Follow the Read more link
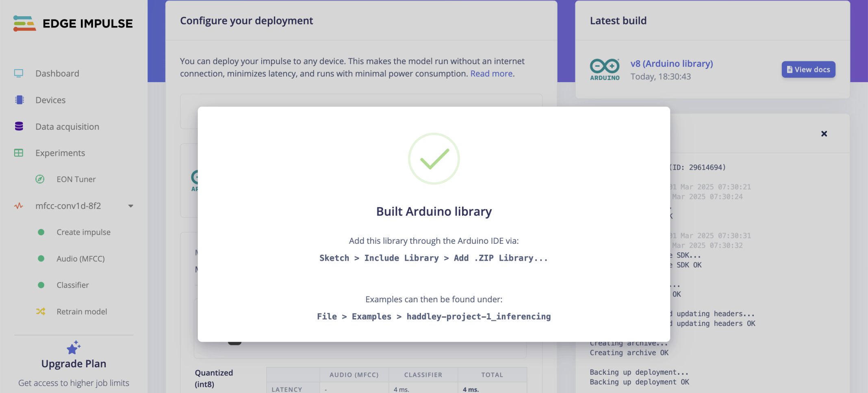This screenshot has width=868, height=393. coord(491,74)
